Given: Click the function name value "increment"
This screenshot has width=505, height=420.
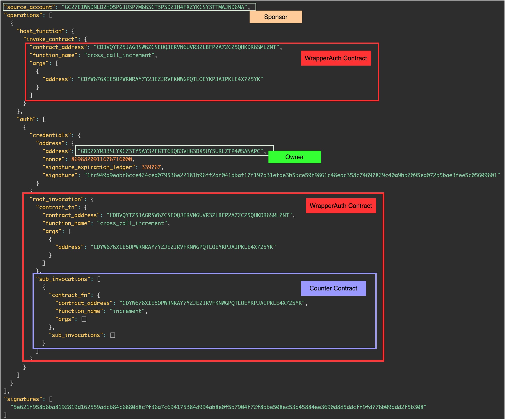Looking at the screenshot, I should point(127,311).
